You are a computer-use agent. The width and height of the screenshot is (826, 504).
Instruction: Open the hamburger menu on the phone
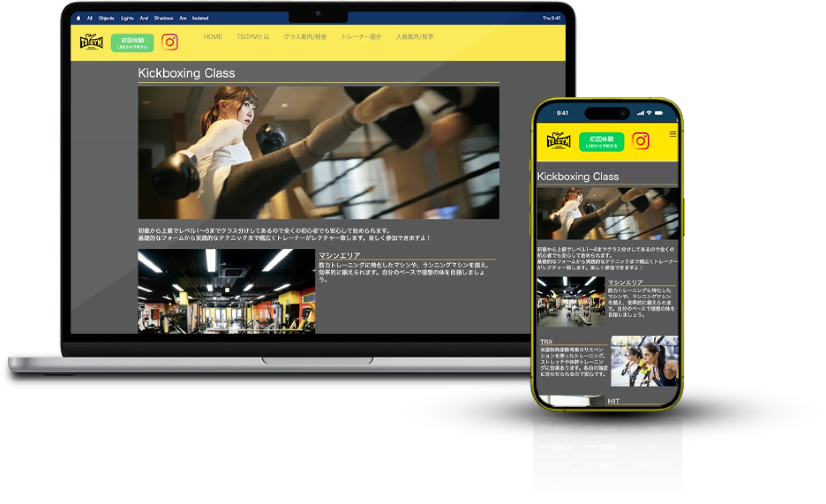coord(673,134)
